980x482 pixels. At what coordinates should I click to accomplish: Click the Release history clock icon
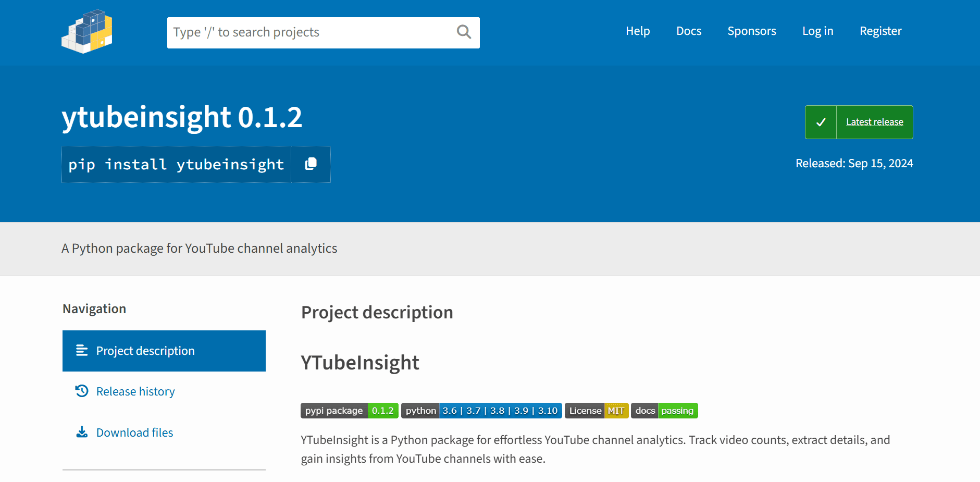tap(82, 391)
